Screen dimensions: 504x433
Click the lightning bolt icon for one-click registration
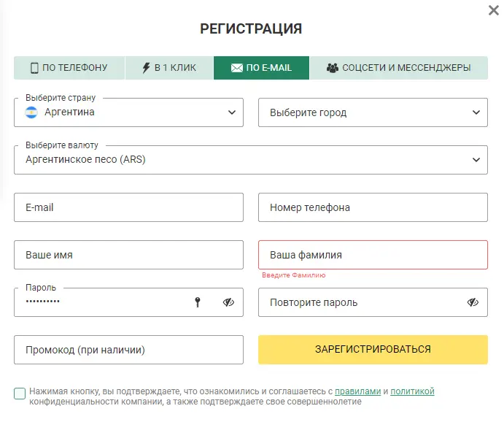coord(147,68)
